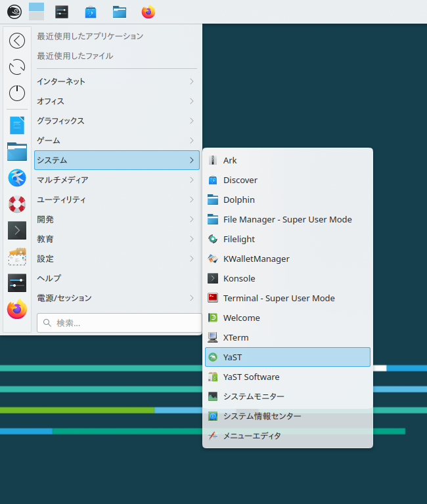This screenshot has width=427, height=504.
Task: Expand the マルチメディア category arrow
Action: pyautogui.click(x=192, y=180)
